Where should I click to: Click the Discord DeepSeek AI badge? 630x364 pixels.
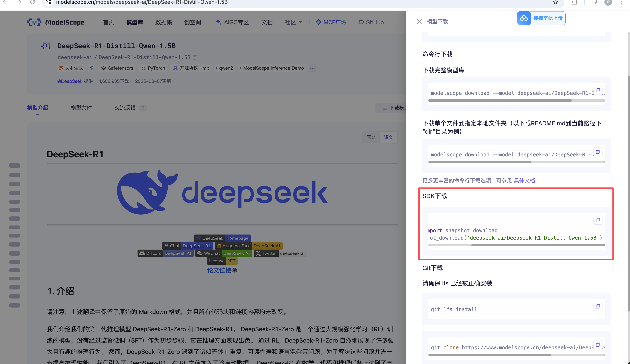tap(165, 253)
